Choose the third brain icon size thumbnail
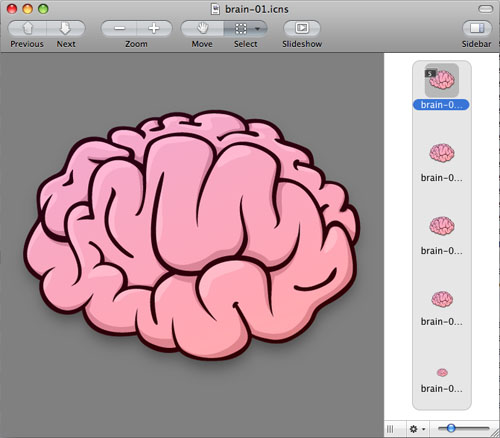This screenshot has height=438, width=500. click(442, 226)
